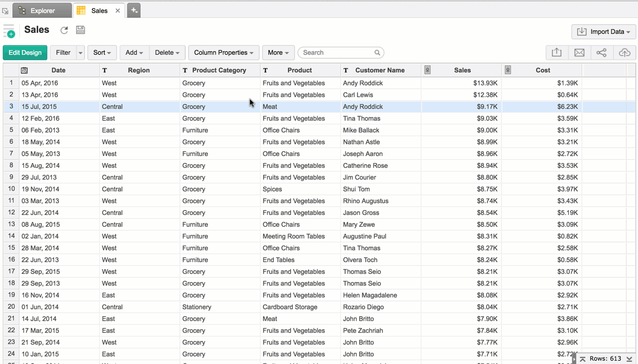Close the Sales tab
Screen dimensions: 638x364
coord(117,11)
